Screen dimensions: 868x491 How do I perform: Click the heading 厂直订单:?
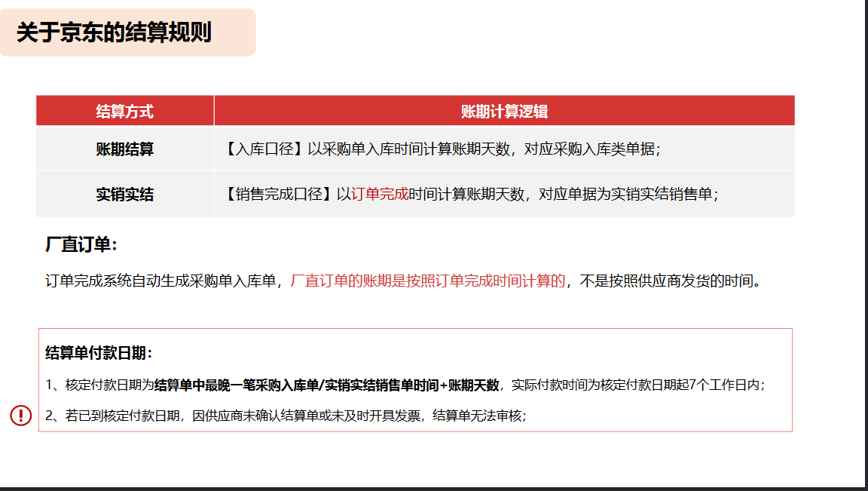81,244
